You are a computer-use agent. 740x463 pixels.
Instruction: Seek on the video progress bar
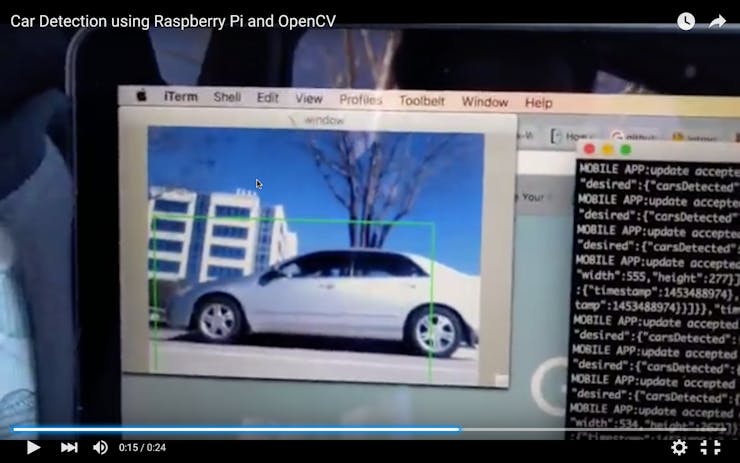[x=370, y=429]
